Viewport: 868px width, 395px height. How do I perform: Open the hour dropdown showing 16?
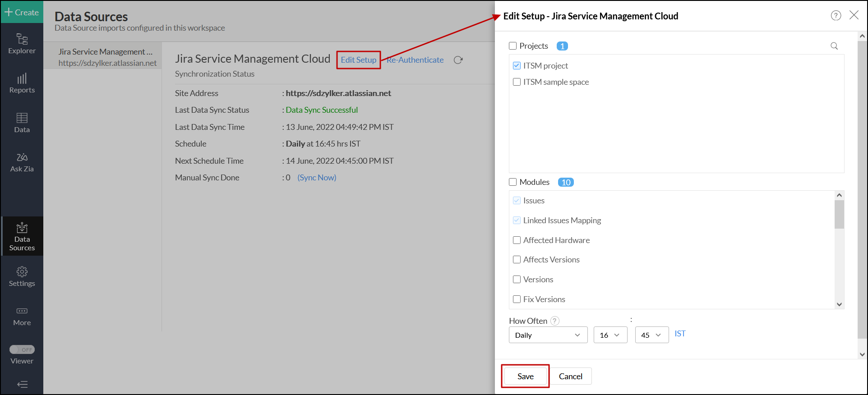610,335
